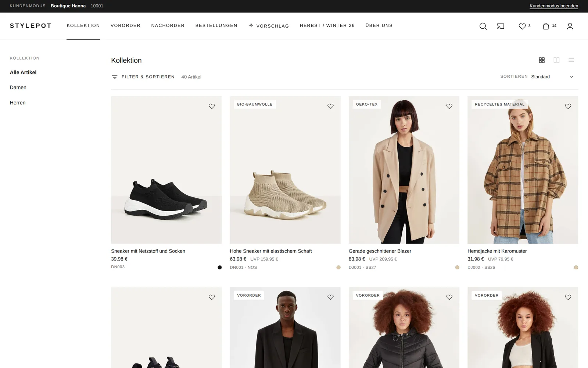
Task: Open beige high sneaker product image
Action: click(285, 170)
